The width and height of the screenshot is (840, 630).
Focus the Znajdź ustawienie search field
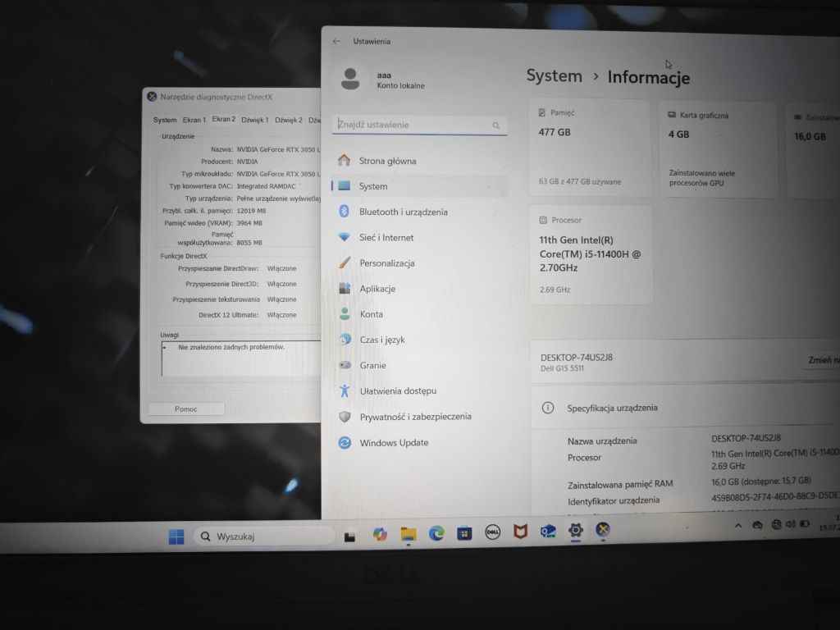[x=419, y=125]
